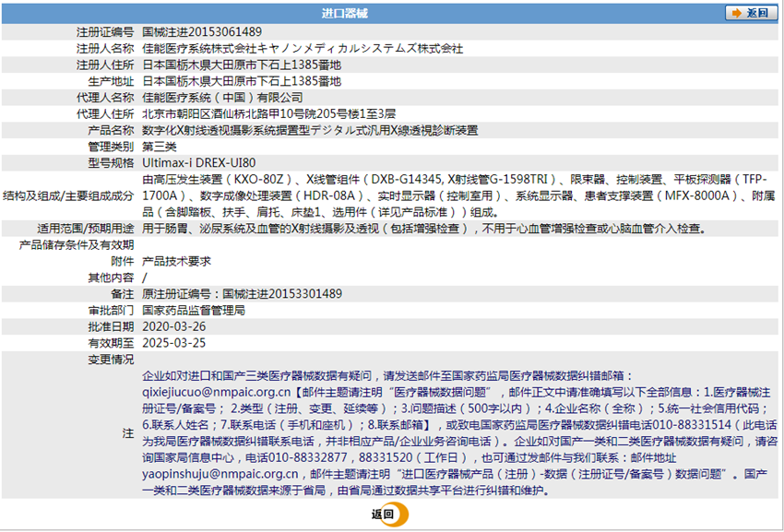Screen dimensions: 784x532
Task: Select the address value in the 注册人住所 row
Action: (242, 65)
